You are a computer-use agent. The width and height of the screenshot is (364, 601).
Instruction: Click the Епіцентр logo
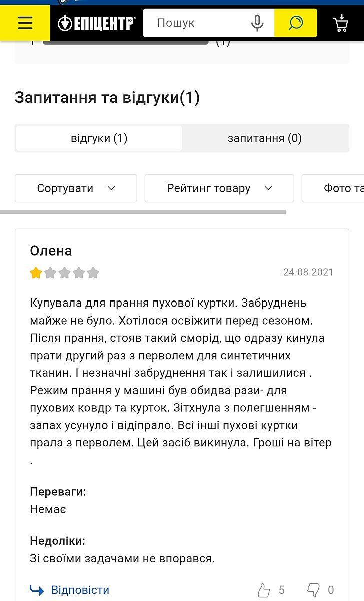96,23
